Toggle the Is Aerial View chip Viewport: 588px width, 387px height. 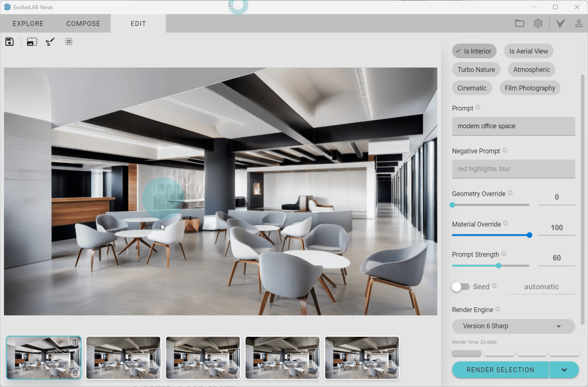(x=529, y=51)
